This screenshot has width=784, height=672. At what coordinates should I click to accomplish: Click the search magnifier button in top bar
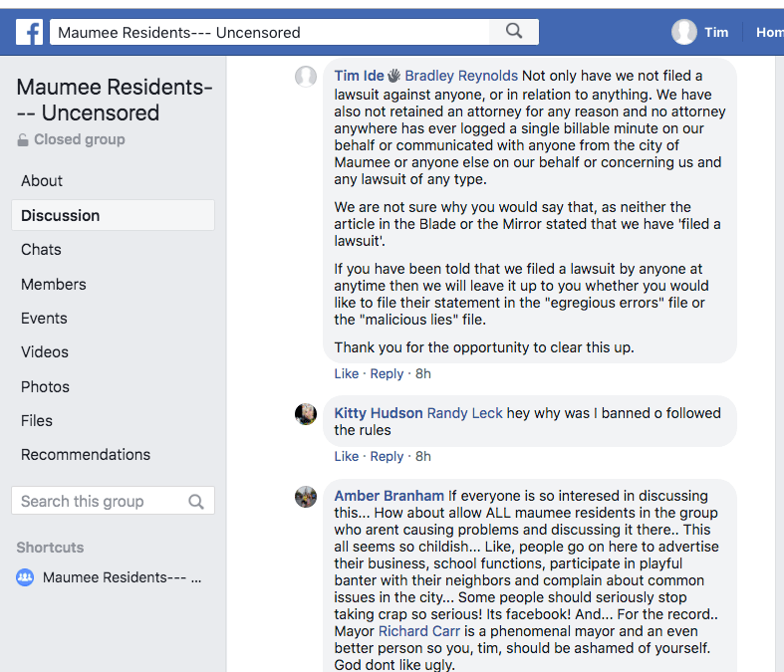coord(514,32)
